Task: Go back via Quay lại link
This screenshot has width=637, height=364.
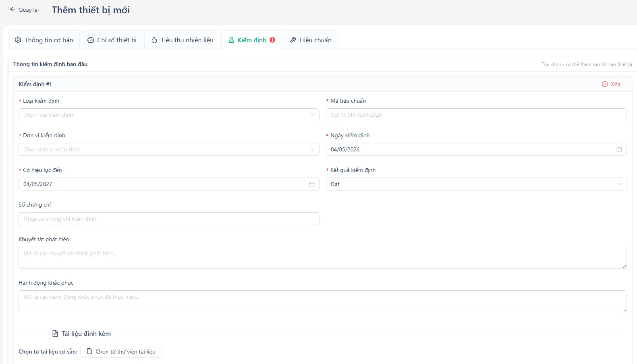Action: [x=24, y=10]
